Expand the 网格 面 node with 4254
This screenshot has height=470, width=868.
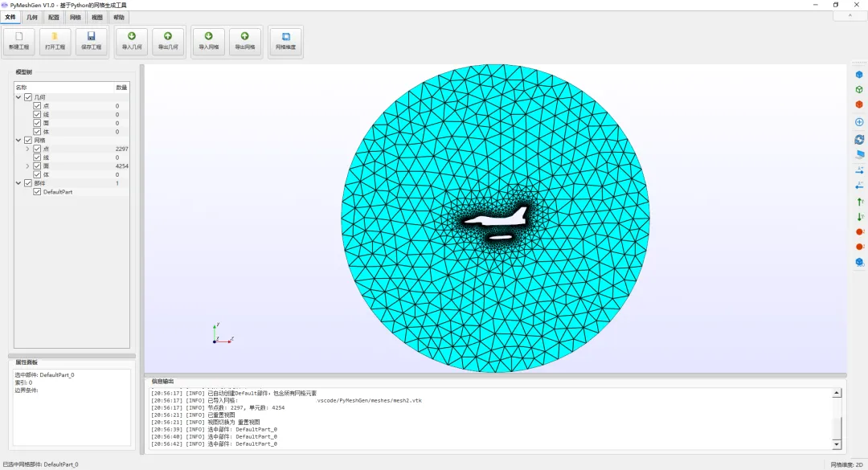pos(27,166)
